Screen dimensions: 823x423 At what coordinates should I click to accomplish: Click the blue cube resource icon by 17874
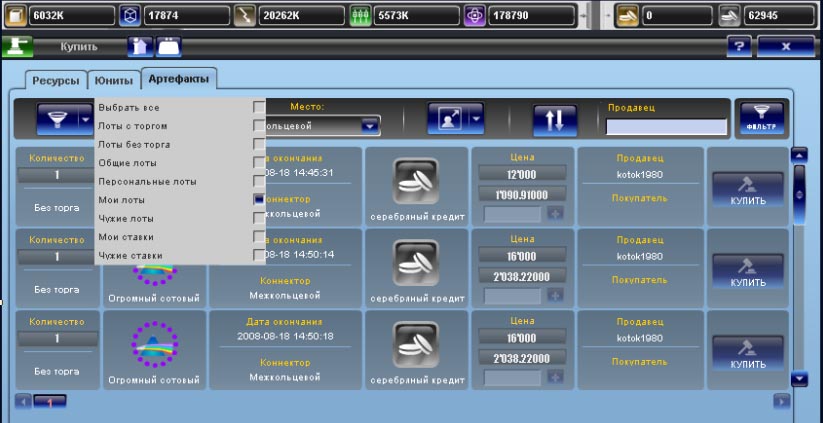[x=129, y=16]
